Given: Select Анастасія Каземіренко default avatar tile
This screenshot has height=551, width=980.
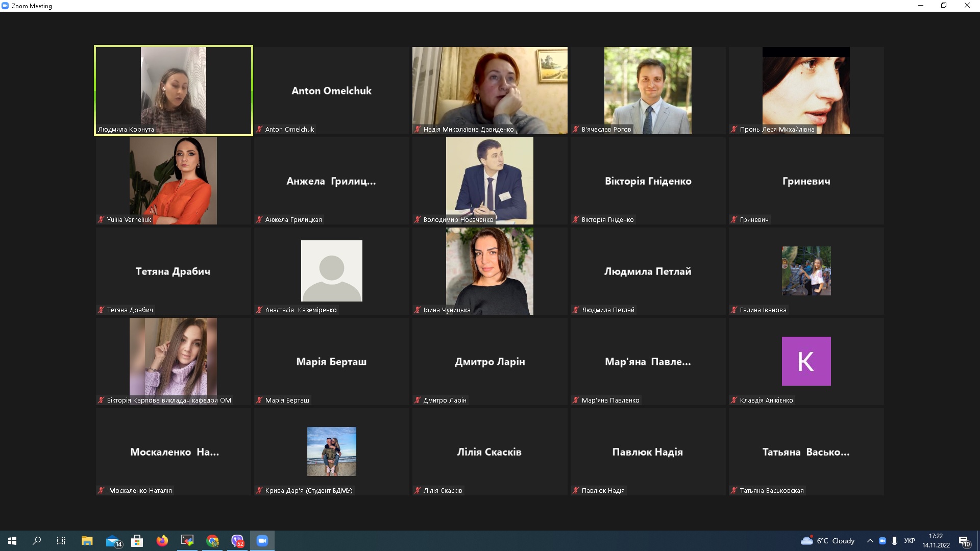Looking at the screenshot, I should click(332, 271).
